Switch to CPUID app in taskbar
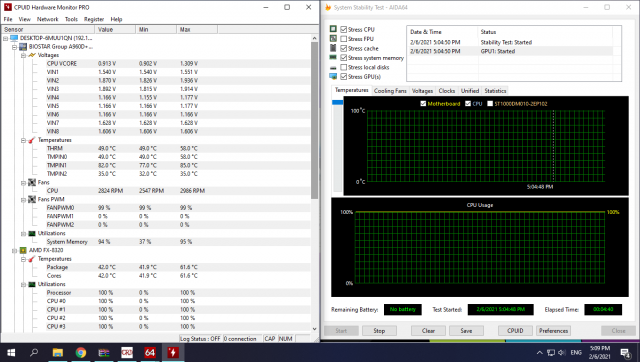Screen dimensions: 640x362 (127, 352)
